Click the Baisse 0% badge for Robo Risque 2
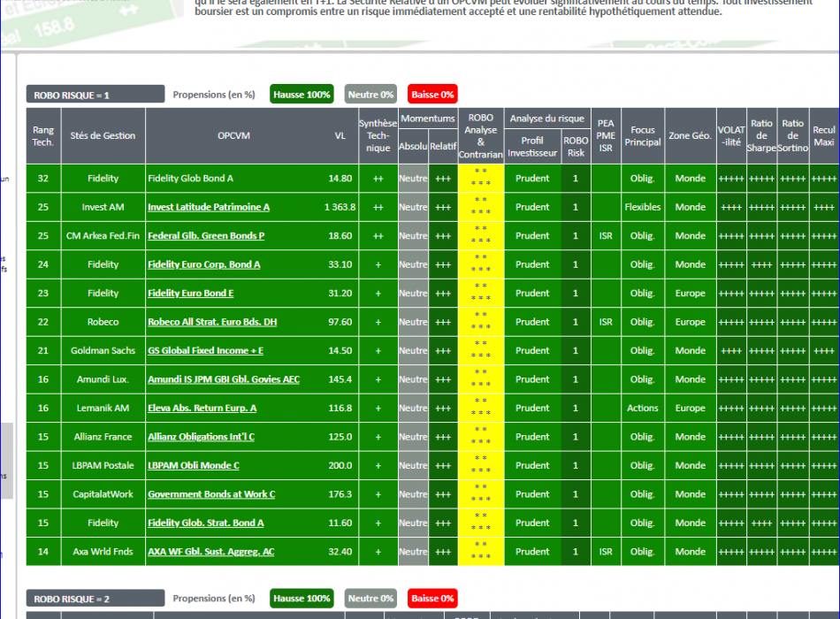 point(432,598)
